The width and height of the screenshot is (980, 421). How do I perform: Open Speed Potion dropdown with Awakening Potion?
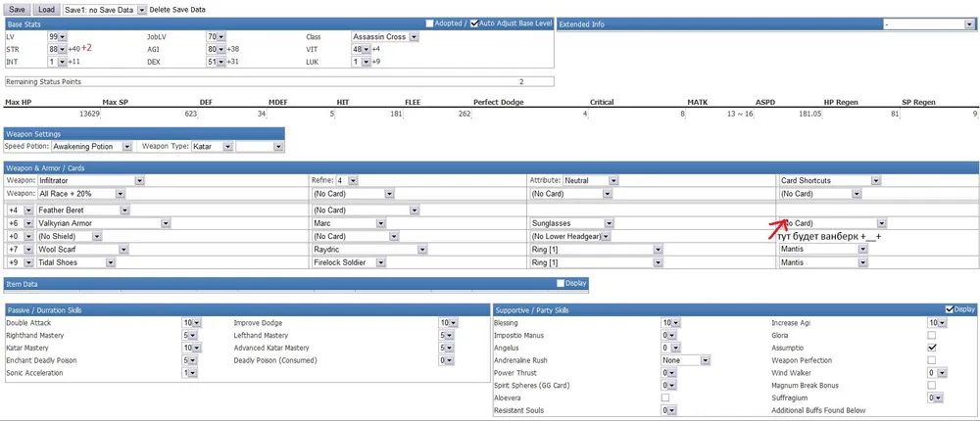(91, 146)
